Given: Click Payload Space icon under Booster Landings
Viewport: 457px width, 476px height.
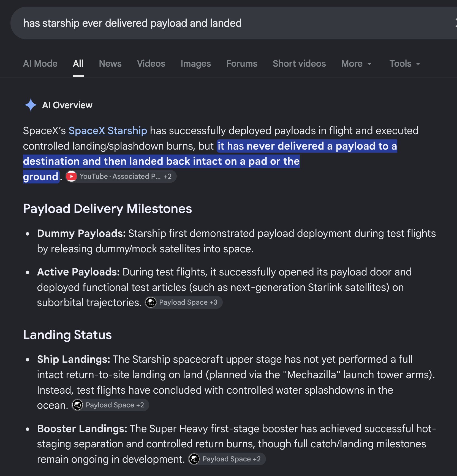Looking at the screenshot, I should (x=194, y=459).
